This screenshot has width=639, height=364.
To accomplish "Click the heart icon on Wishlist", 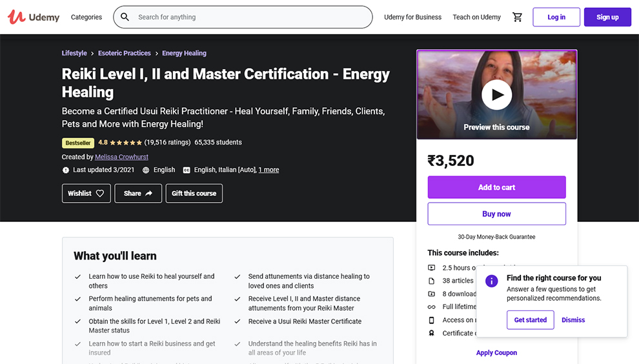I will (100, 194).
